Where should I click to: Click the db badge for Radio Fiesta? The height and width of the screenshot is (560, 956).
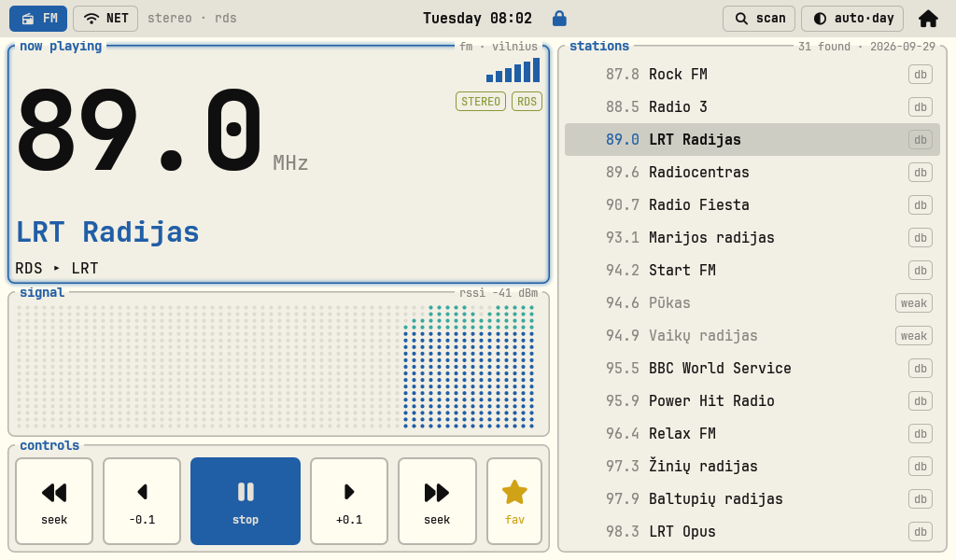point(920,205)
